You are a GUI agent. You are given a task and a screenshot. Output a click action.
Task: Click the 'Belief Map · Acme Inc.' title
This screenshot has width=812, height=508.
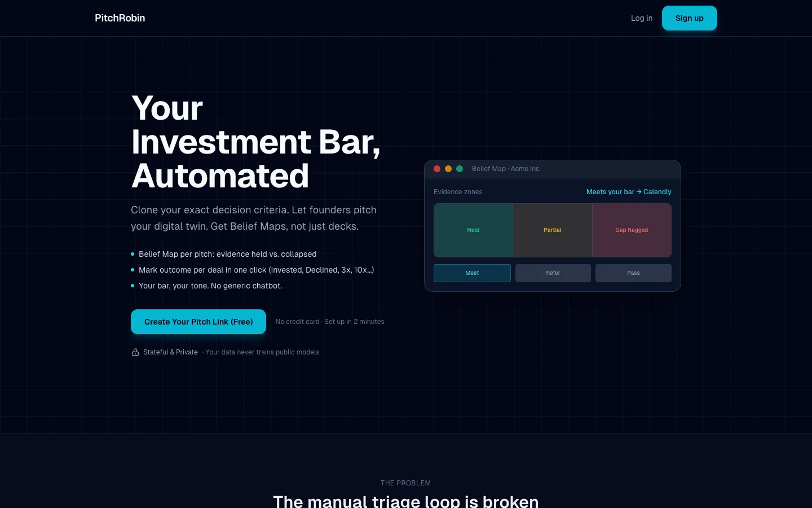coord(506,169)
